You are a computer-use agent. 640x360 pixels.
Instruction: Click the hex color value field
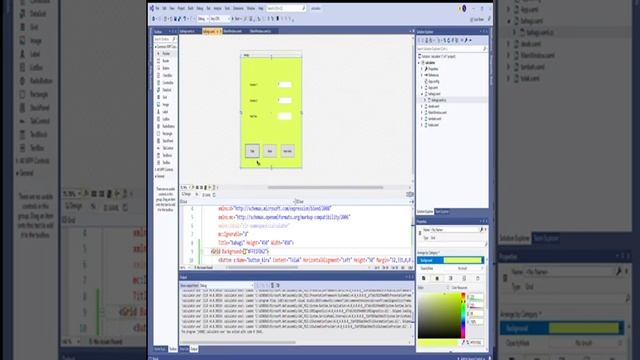coord(475,342)
